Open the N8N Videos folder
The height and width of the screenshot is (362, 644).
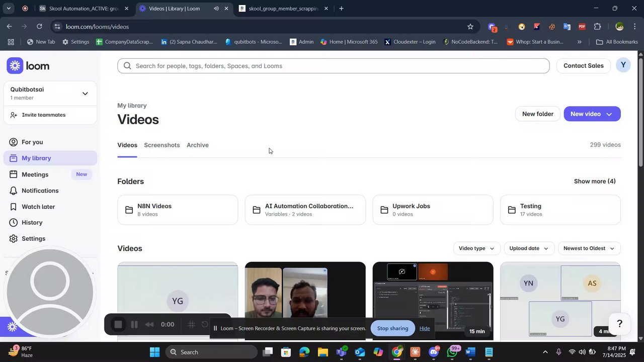coord(178,210)
